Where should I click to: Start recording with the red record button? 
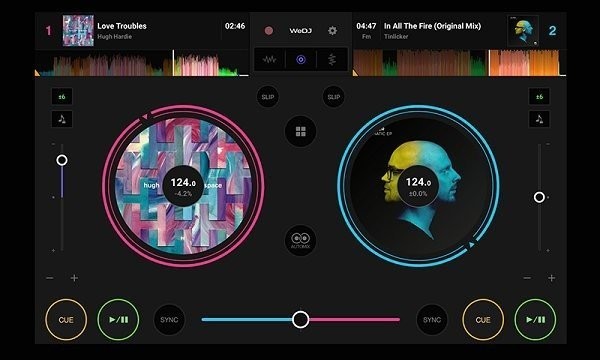(x=269, y=31)
